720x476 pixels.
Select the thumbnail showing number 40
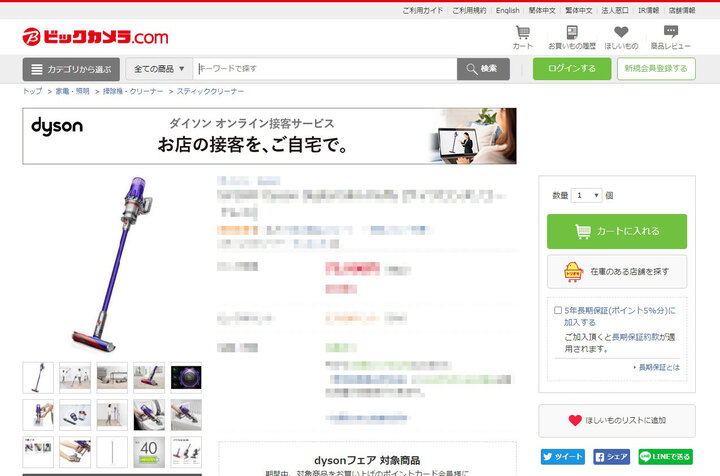pos(149,452)
